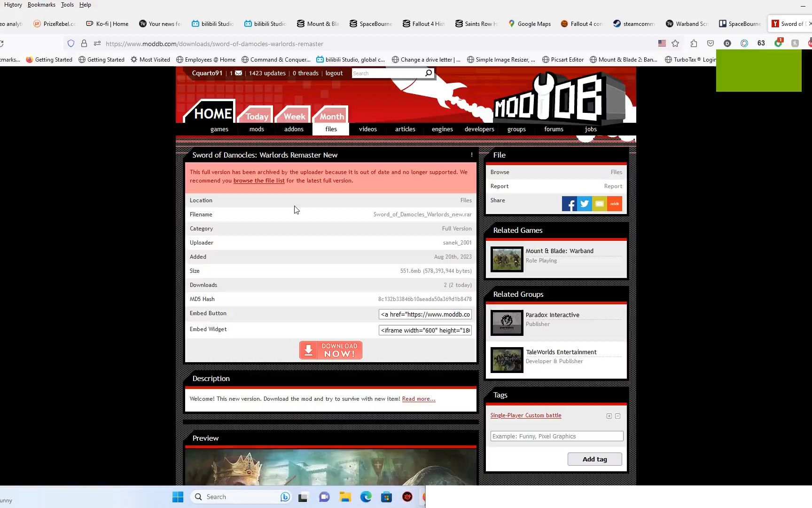This screenshot has width=812, height=508.
Task: Share the file on Twitter
Action: click(x=584, y=204)
